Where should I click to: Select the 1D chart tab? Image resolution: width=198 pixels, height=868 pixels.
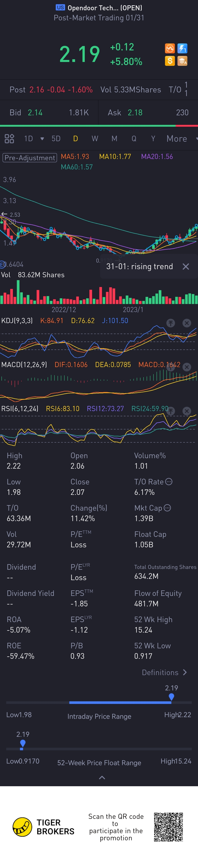(28, 138)
